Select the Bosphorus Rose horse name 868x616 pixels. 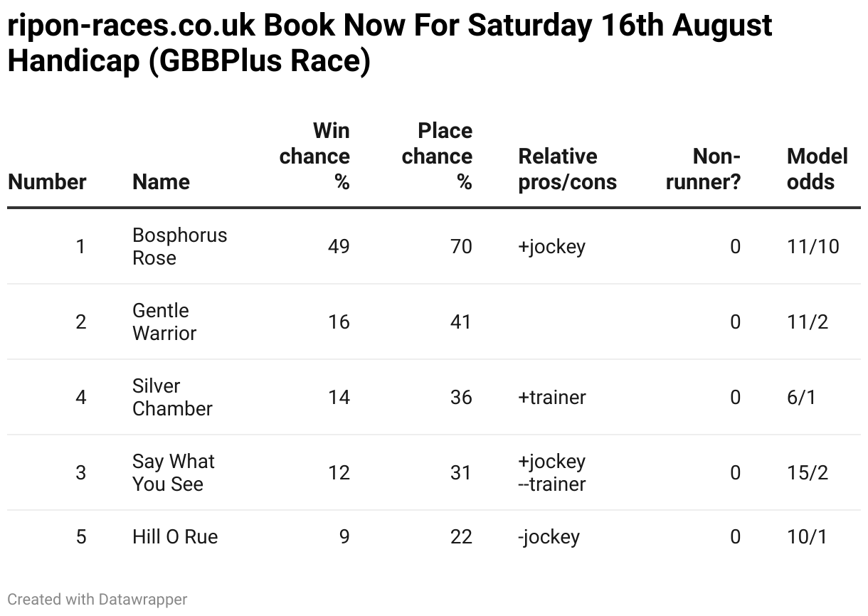pyautogui.click(x=179, y=246)
